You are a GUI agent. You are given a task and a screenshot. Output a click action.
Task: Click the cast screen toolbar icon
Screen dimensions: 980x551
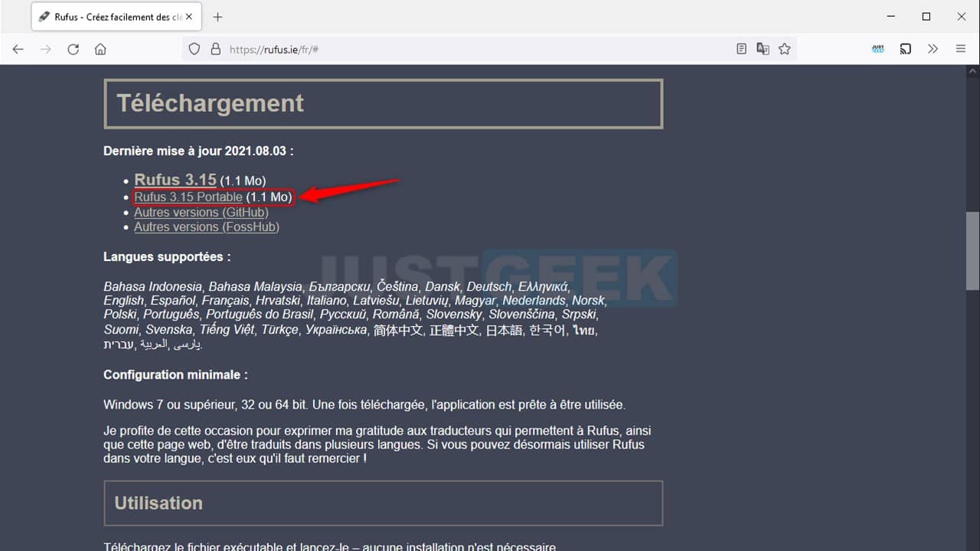(x=906, y=49)
